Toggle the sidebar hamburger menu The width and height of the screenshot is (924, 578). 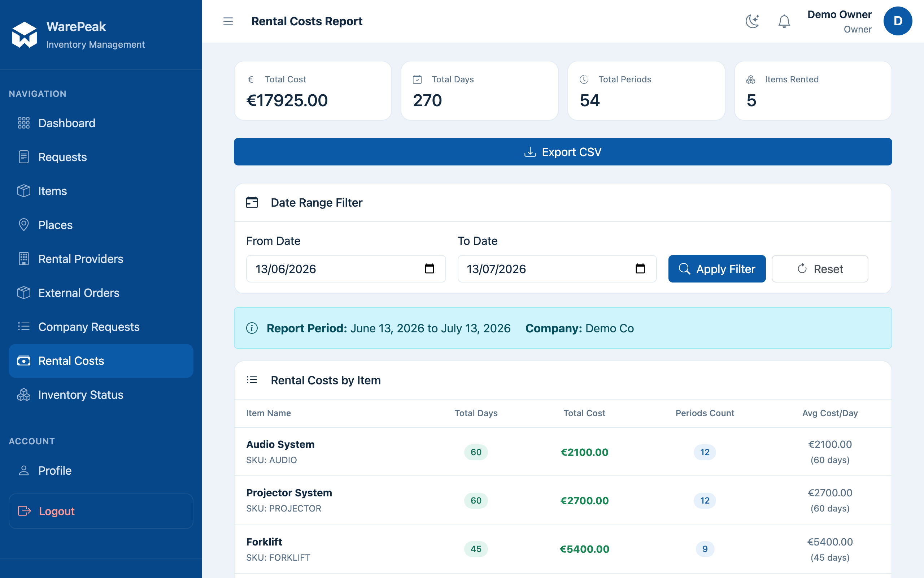(228, 21)
